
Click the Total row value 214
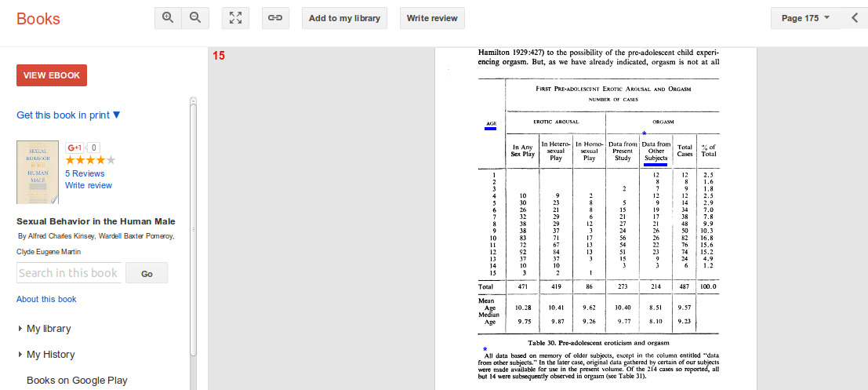point(656,287)
